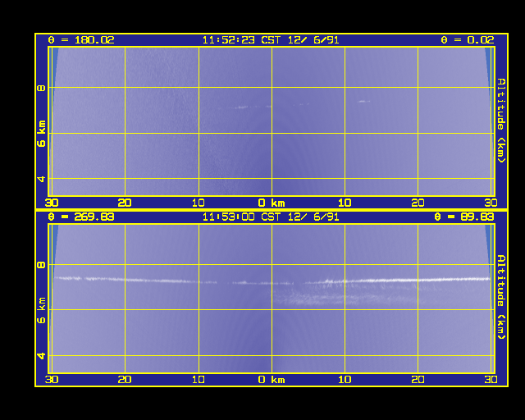The width and height of the screenshot is (525, 420).
Task: Select the θ = 89.83 angle label
Action: pyautogui.click(x=464, y=217)
